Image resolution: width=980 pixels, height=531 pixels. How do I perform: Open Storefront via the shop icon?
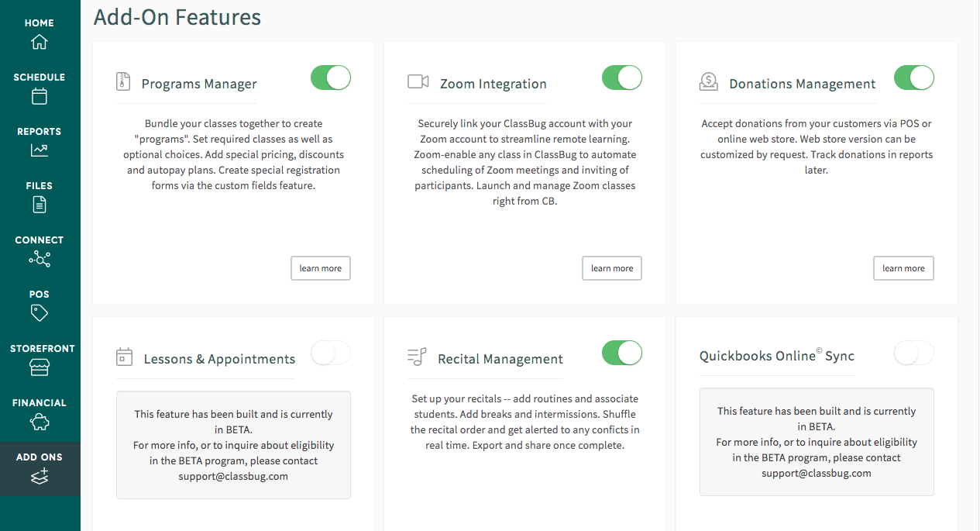click(40, 367)
